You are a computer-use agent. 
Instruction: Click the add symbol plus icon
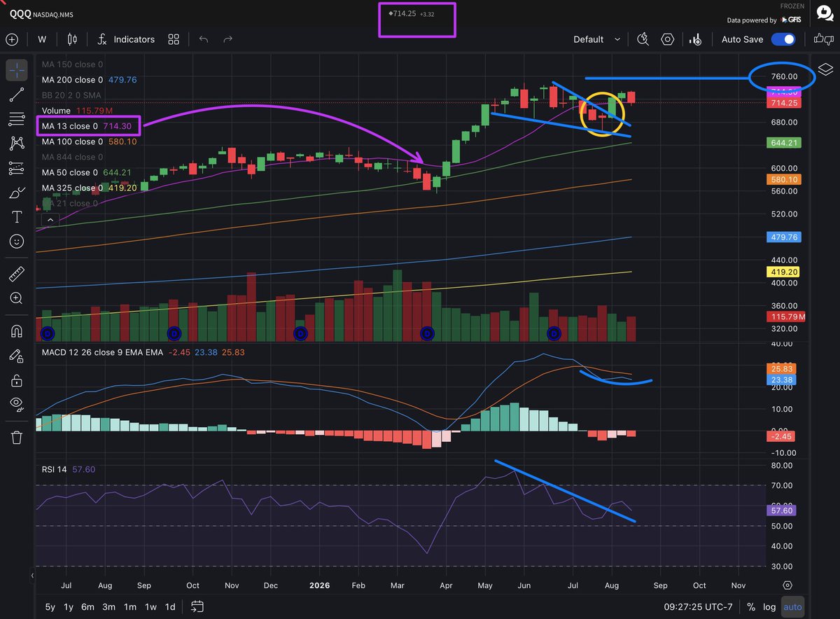pyautogui.click(x=12, y=39)
